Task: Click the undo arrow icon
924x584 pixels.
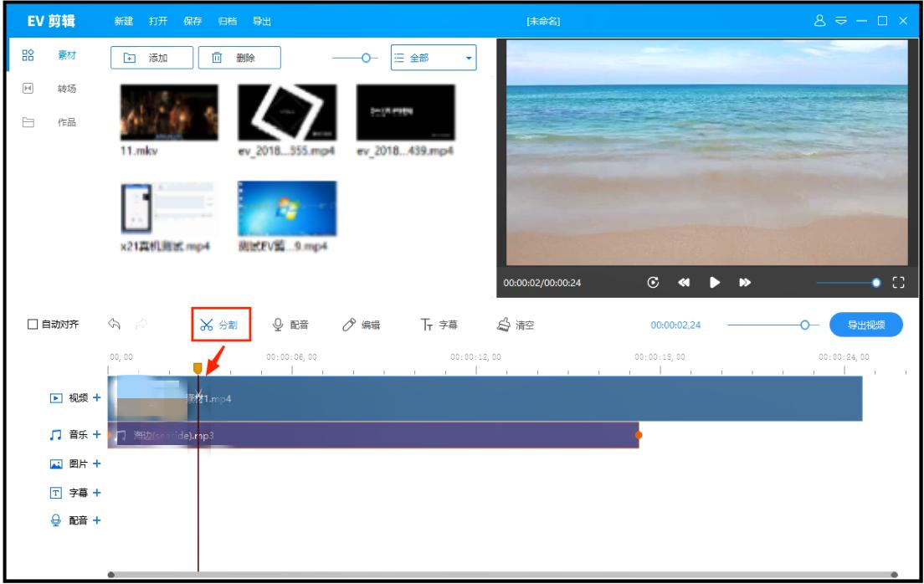Action: (x=114, y=325)
